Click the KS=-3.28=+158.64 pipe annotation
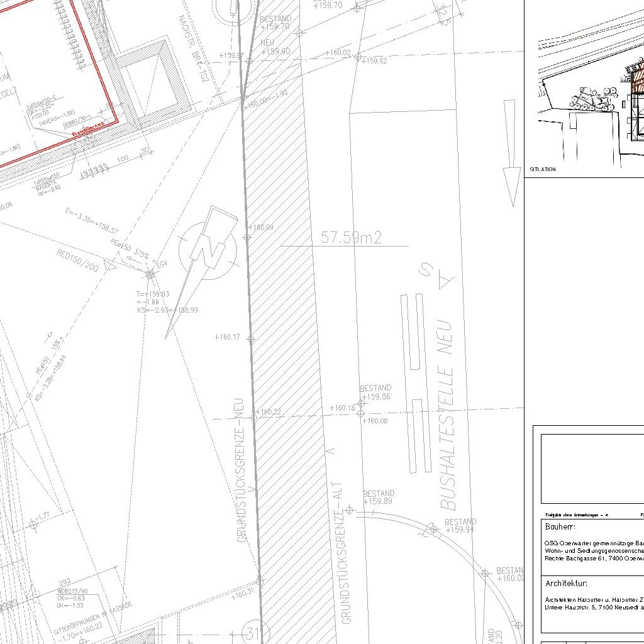 point(50,378)
